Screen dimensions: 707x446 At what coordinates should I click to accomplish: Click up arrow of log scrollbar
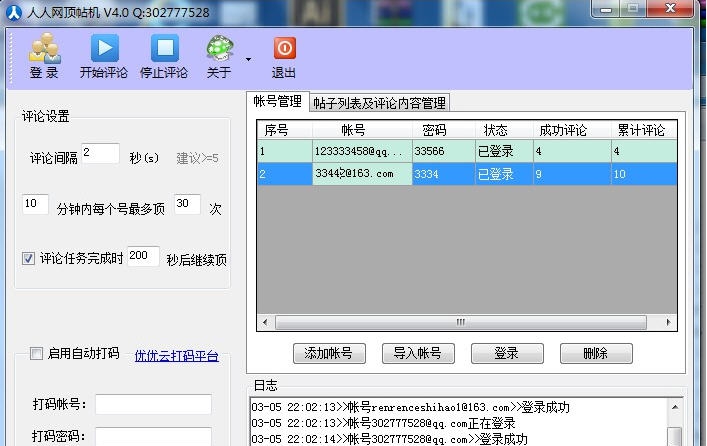click(675, 407)
